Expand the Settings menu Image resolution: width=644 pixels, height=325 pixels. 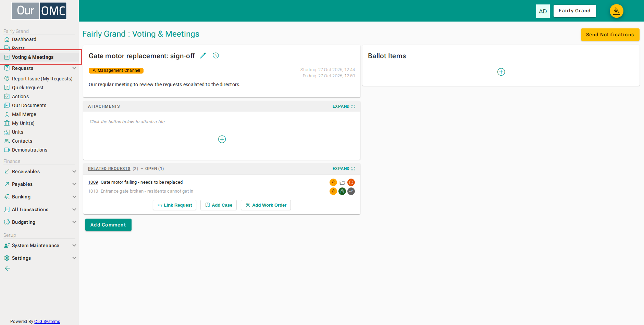(x=74, y=258)
